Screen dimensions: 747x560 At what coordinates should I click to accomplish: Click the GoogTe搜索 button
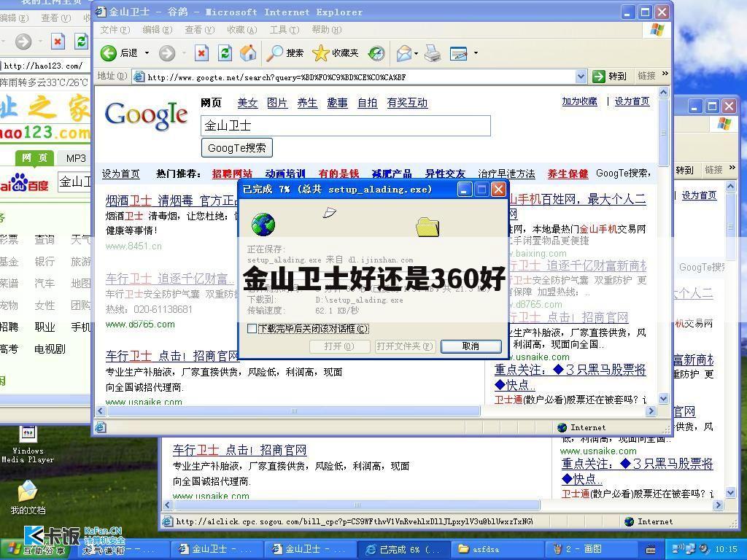click(x=237, y=148)
